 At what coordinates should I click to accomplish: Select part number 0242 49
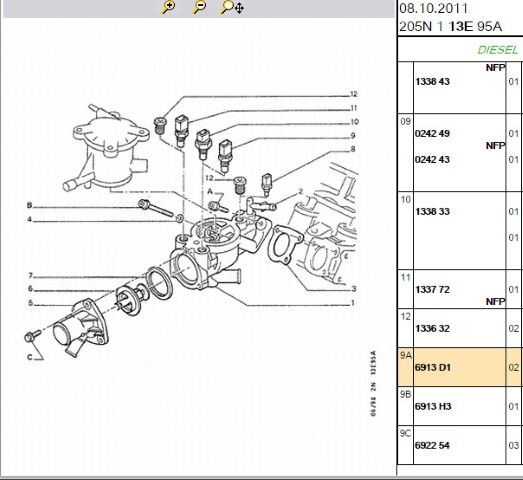click(x=432, y=134)
